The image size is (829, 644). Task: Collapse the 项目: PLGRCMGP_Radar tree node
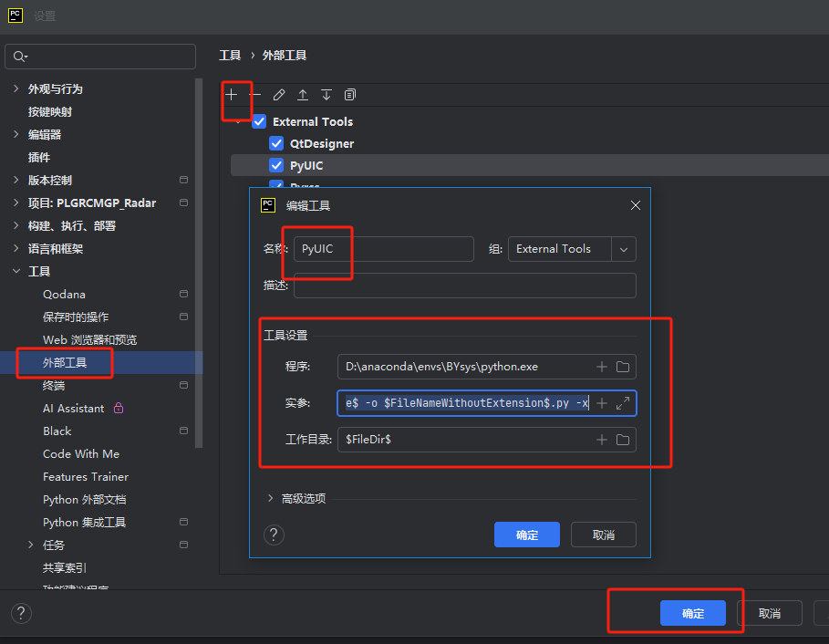(x=16, y=203)
